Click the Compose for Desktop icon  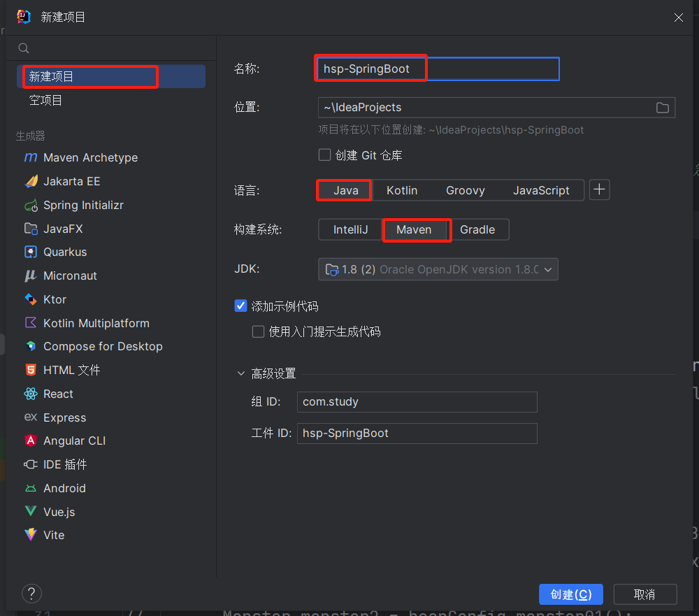pyautogui.click(x=30, y=346)
